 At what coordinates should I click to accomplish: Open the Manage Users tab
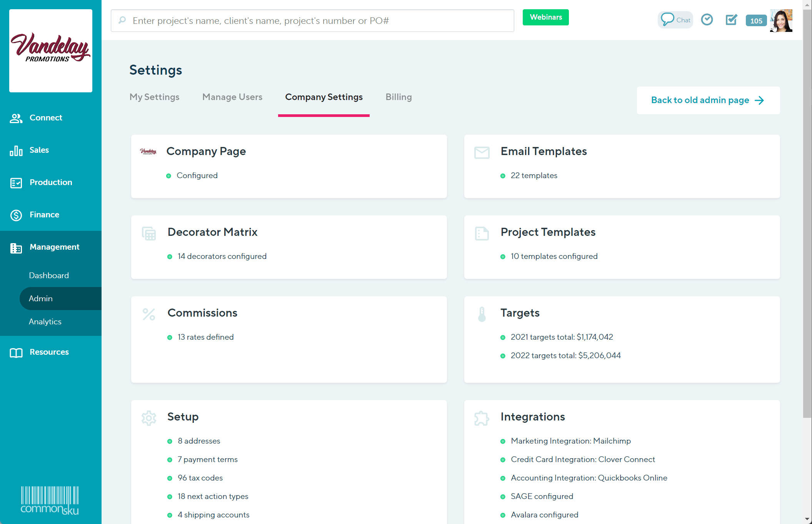click(x=232, y=97)
